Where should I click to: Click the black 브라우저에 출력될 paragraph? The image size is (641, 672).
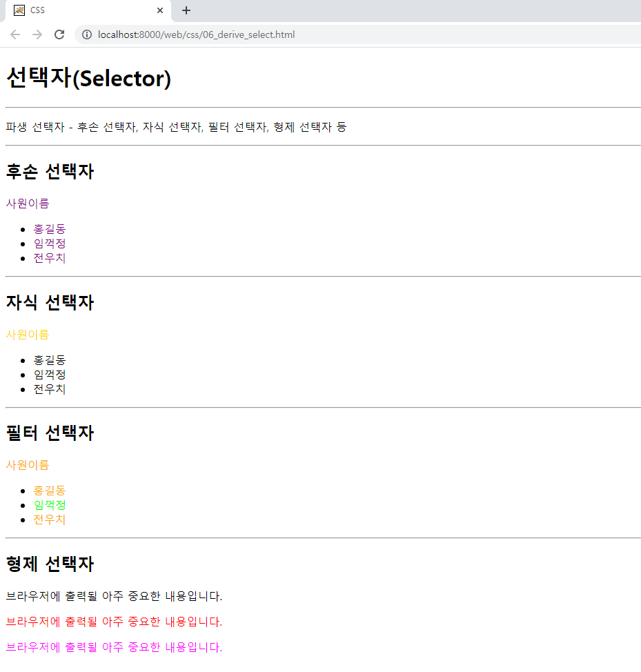(114, 596)
